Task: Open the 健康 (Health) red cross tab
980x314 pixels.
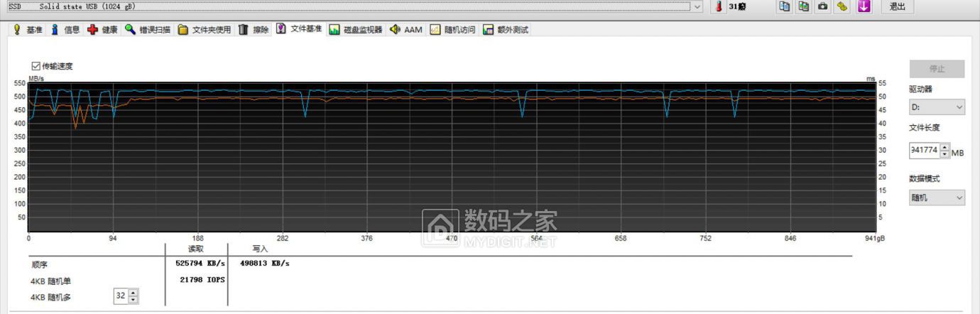Action: click(x=103, y=30)
